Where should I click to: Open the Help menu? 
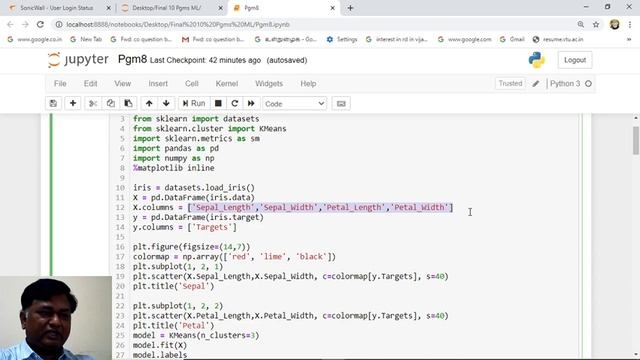click(308, 84)
